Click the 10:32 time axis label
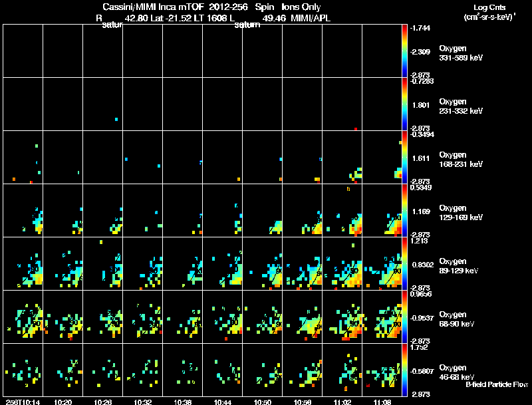Viewport: 532px width, 405px height. (142, 402)
